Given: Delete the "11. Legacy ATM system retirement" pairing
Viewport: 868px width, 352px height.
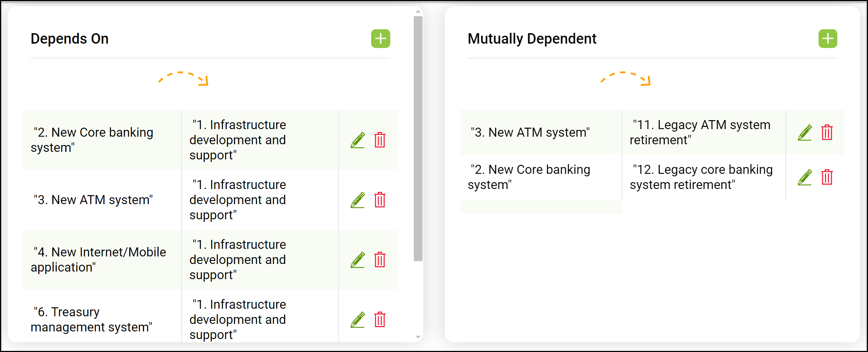Looking at the screenshot, I should [x=827, y=132].
